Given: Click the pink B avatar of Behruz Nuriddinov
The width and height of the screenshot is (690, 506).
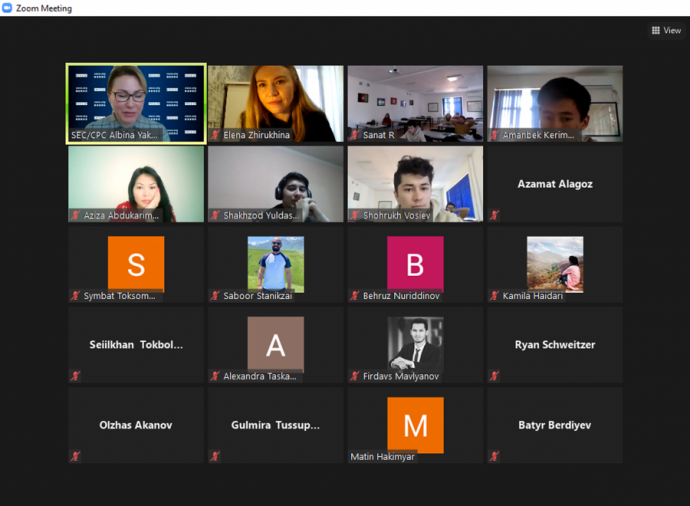Looking at the screenshot, I should click(x=415, y=264).
